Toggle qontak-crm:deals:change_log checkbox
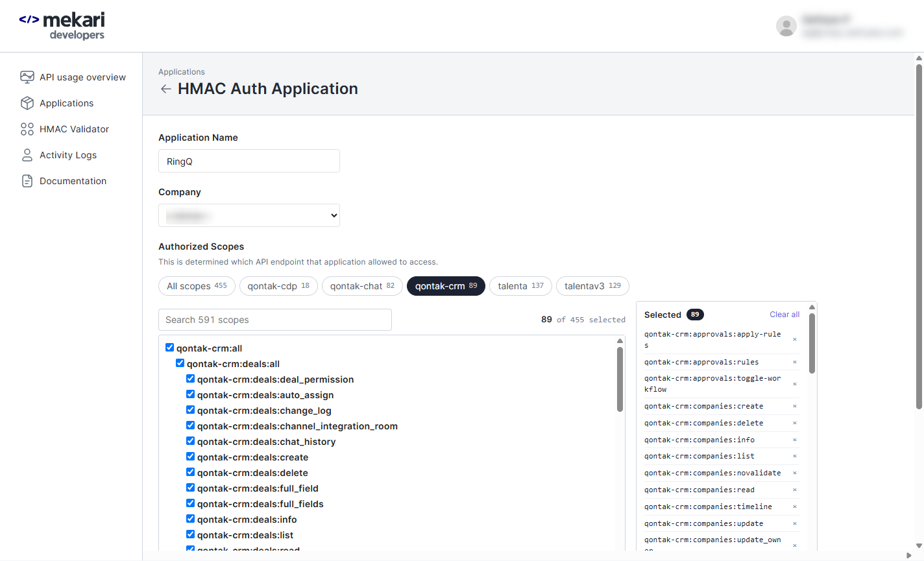Image resolution: width=924 pixels, height=561 pixels. [191, 410]
